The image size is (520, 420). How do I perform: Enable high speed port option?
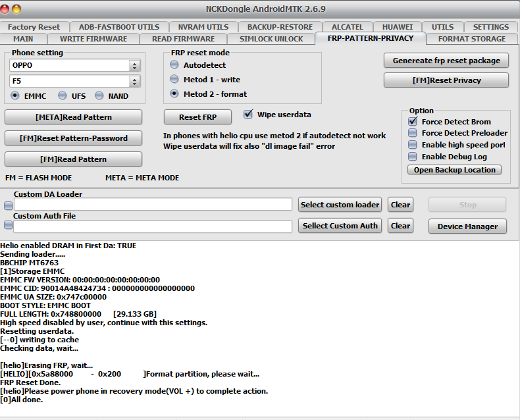(413, 145)
